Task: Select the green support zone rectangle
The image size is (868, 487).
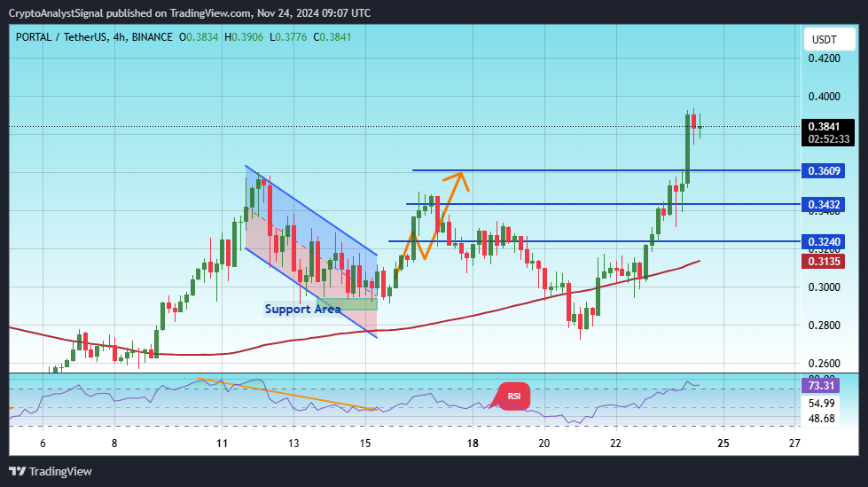Action: pos(347,304)
